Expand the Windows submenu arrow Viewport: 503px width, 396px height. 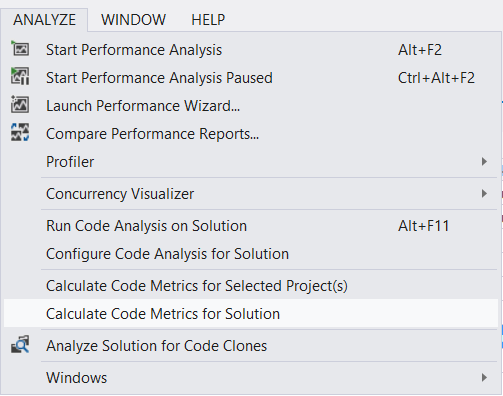(x=484, y=378)
